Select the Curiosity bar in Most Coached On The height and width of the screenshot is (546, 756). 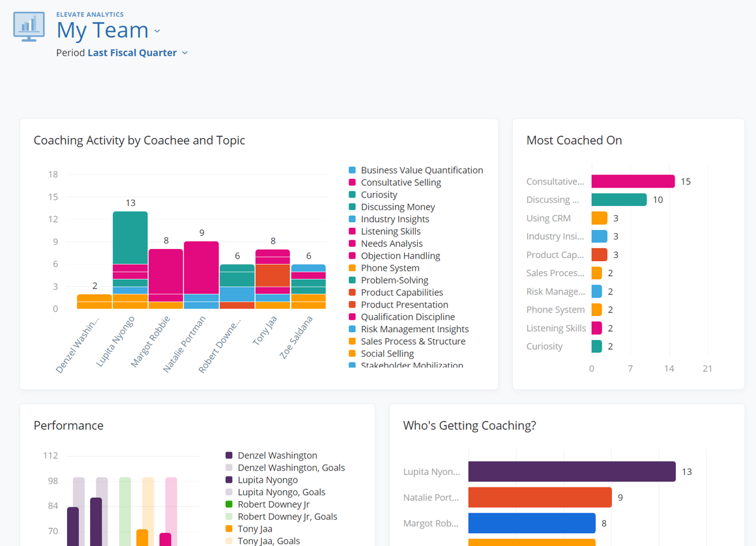[x=597, y=346]
